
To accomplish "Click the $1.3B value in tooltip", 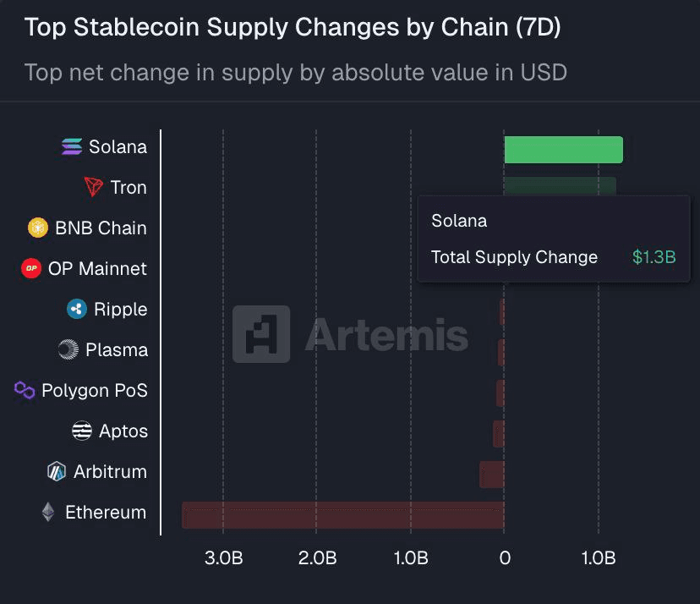I will tap(654, 257).
